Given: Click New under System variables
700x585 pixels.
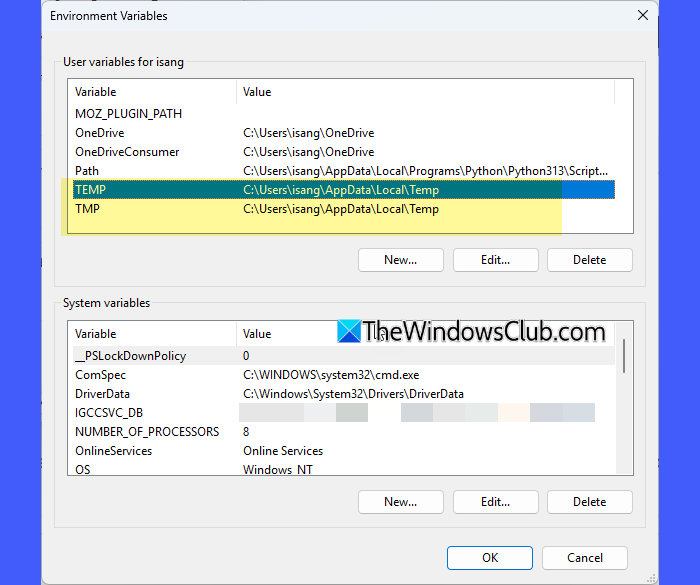Looking at the screenshot, I should pos(400,502).
